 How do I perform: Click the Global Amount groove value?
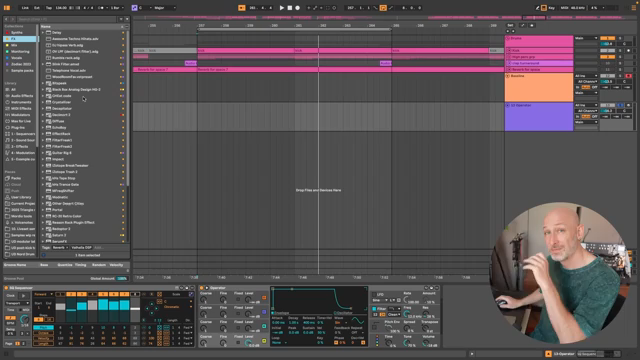pos(122,278)
